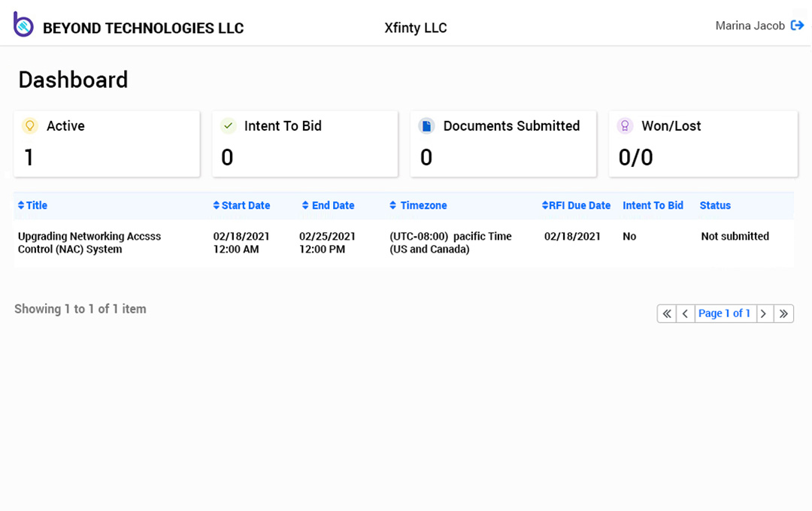Click the purple trophy icon on Won/Lost card
The width and height of the screenshot is (812, 511).
pyautogui.click(x=625, y=125)
